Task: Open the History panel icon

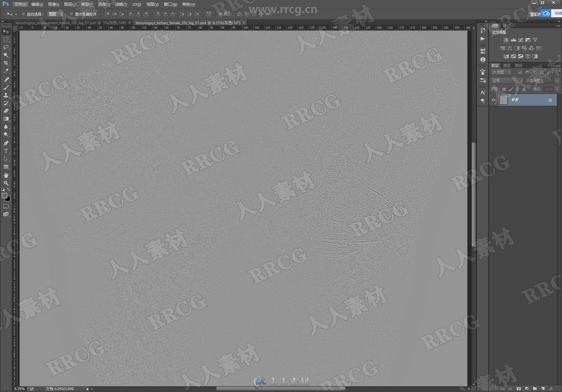Action: click(x=483, y=30)
